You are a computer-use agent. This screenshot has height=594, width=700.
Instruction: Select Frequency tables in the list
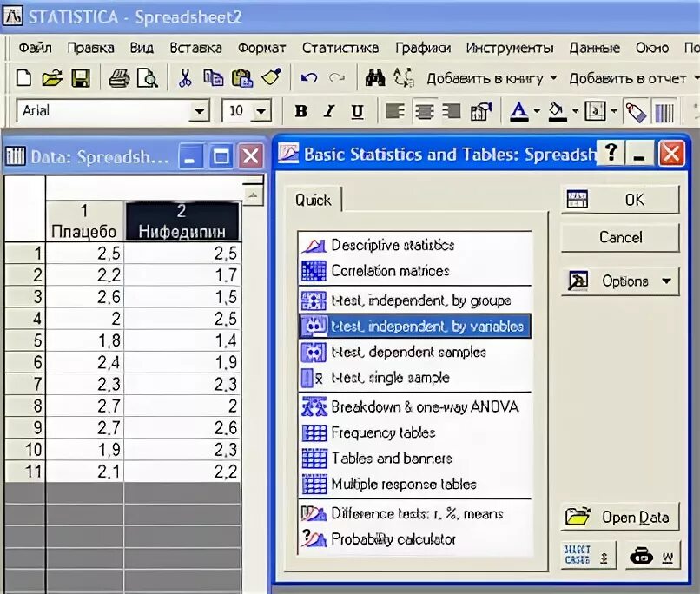pos(415,432)
